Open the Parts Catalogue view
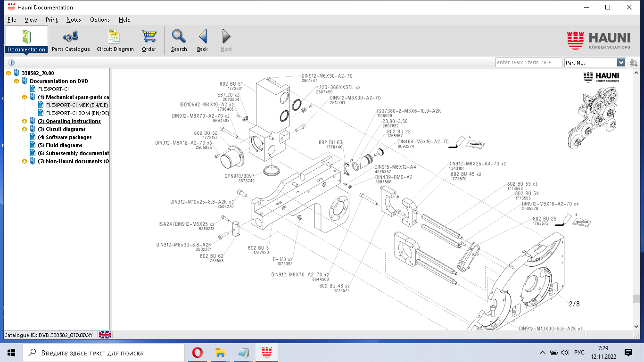The image size is (644, 362). [71, 40]
